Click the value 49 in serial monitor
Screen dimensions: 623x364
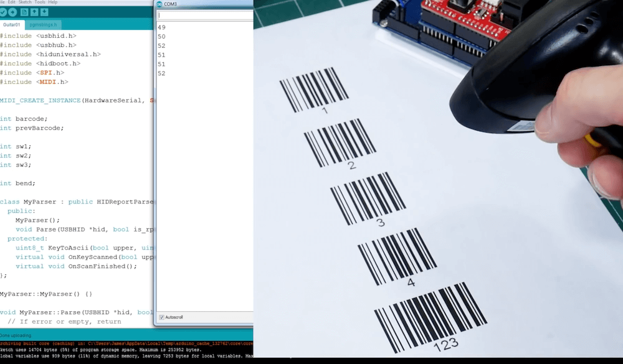[162, 27]
